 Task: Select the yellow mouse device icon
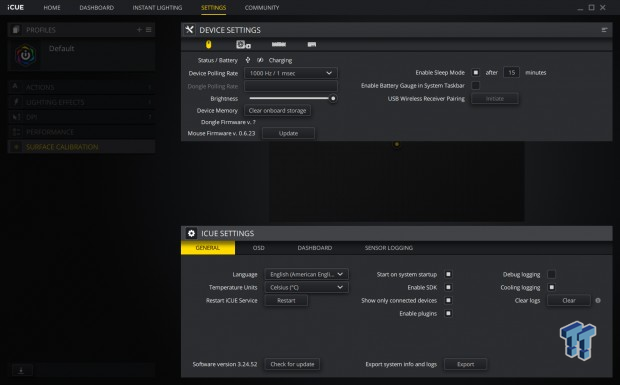pos(208,45)
